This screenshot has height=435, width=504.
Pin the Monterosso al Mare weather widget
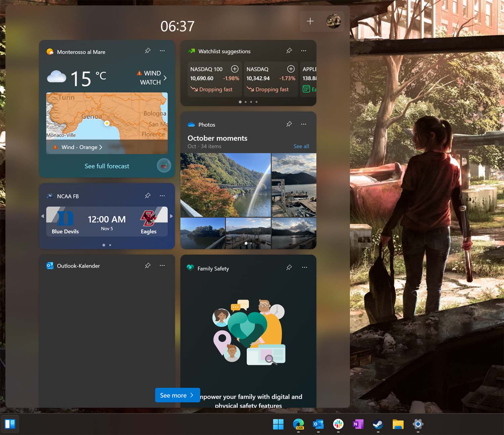tap(148, 51)
